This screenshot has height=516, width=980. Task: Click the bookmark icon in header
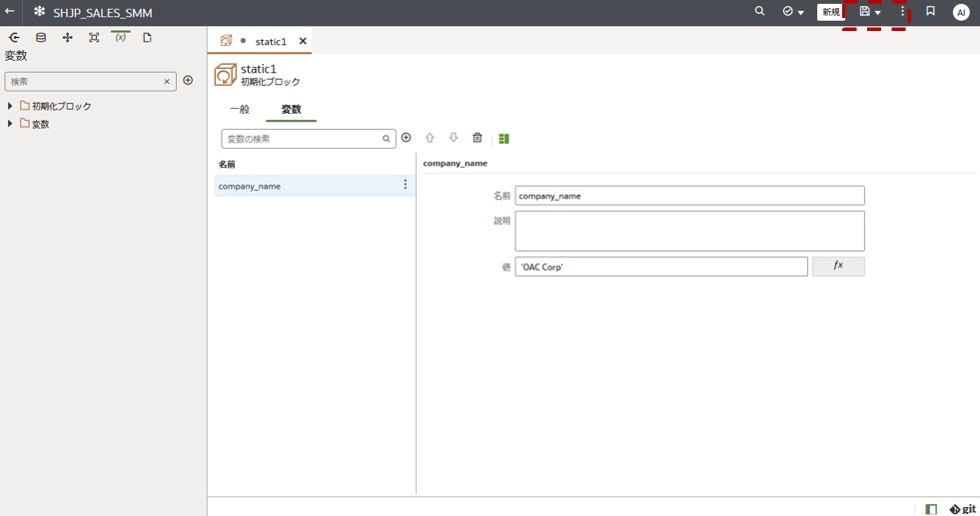click(x=930, y=11)
